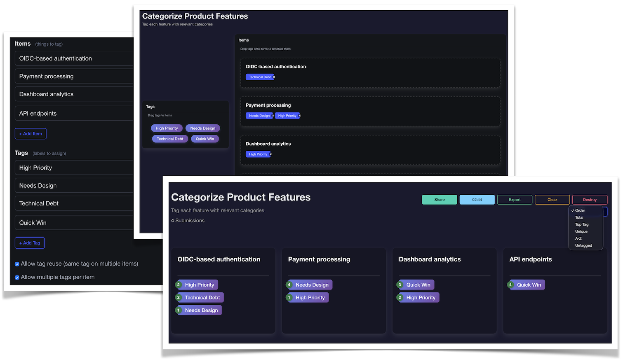Remove High Priority tag from Dashboard analytics

click(270, 154)
